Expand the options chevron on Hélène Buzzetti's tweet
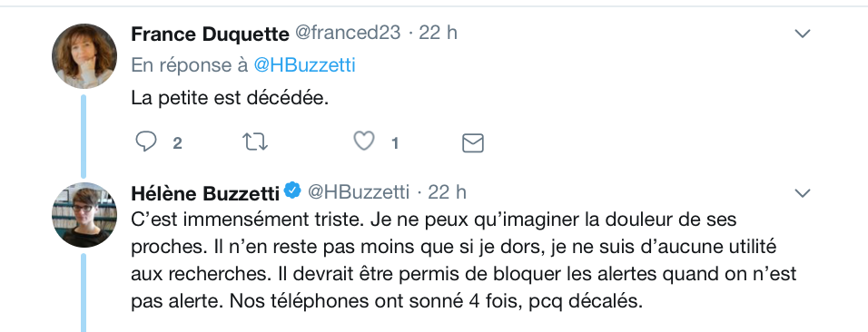This screenshot has height=332, width=868. [803, 193]
